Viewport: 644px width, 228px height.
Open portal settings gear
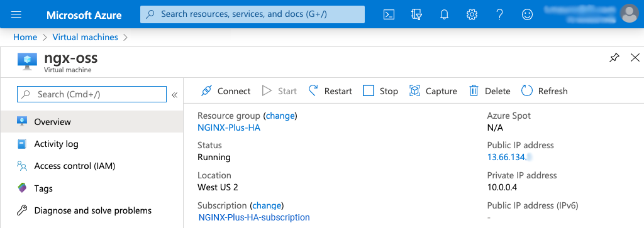[472, 15]
